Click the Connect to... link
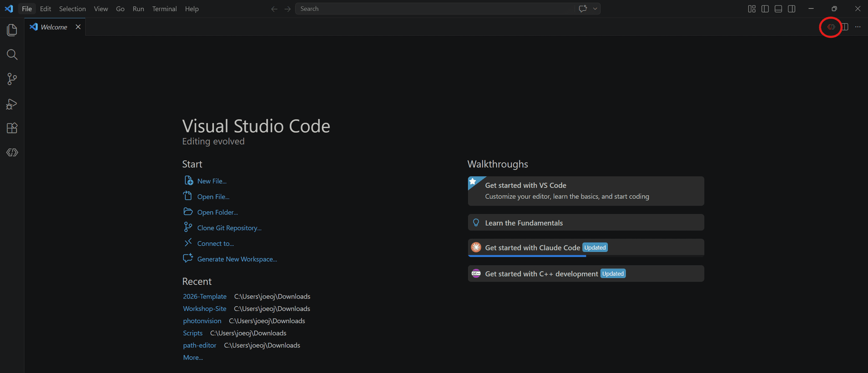This screenshot has width=868, height=373. [215, 244]
